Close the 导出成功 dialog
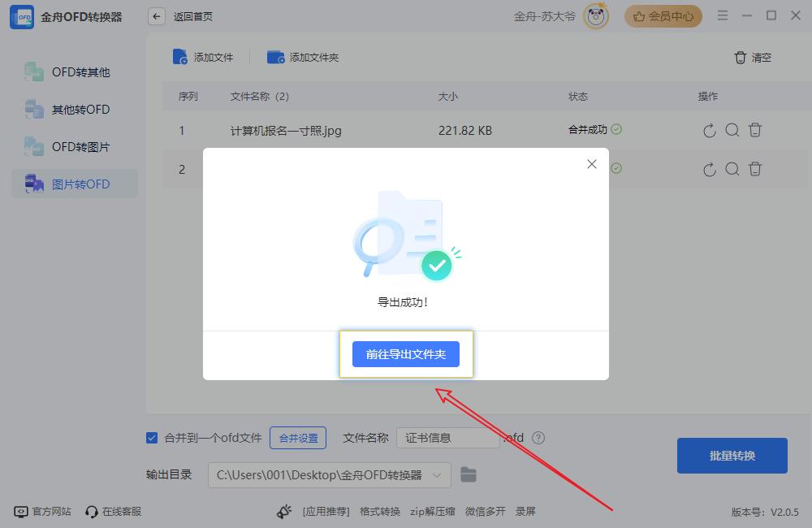 pos(592,164)
